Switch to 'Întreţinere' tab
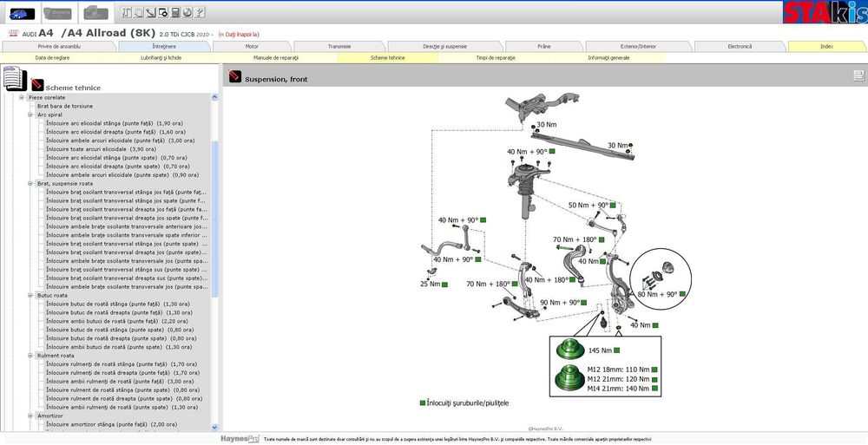868x445 pixels. point(164,47)
